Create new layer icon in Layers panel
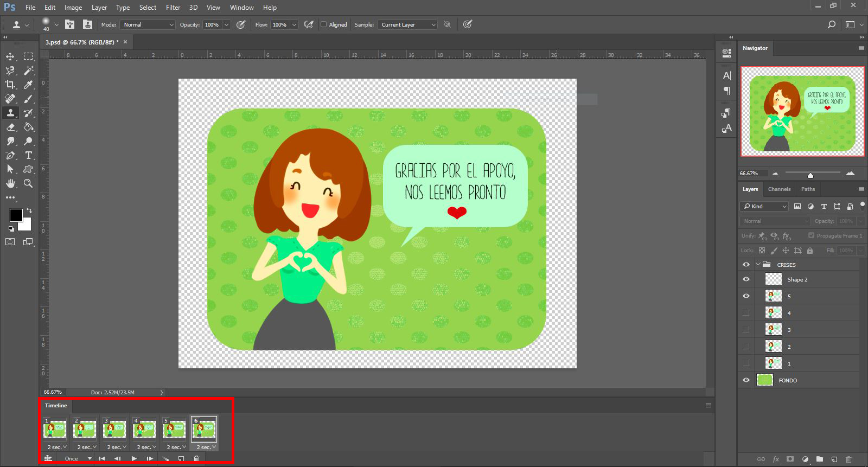This screenshot has width=868, height=467. point(834,459)
